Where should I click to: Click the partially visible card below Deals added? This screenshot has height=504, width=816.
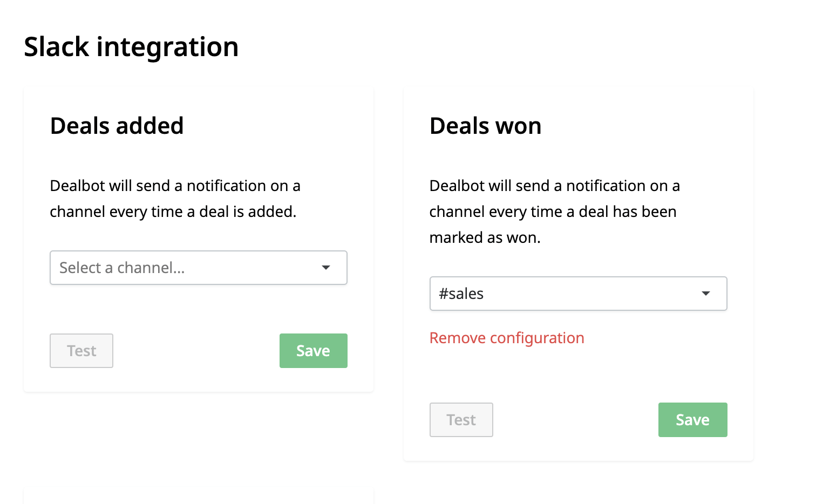coord(198,495)
